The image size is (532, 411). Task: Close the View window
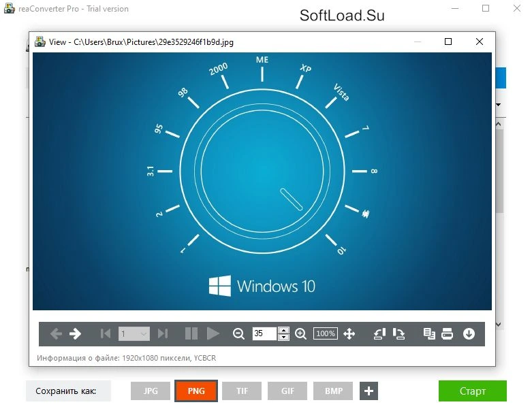[480, 42]
